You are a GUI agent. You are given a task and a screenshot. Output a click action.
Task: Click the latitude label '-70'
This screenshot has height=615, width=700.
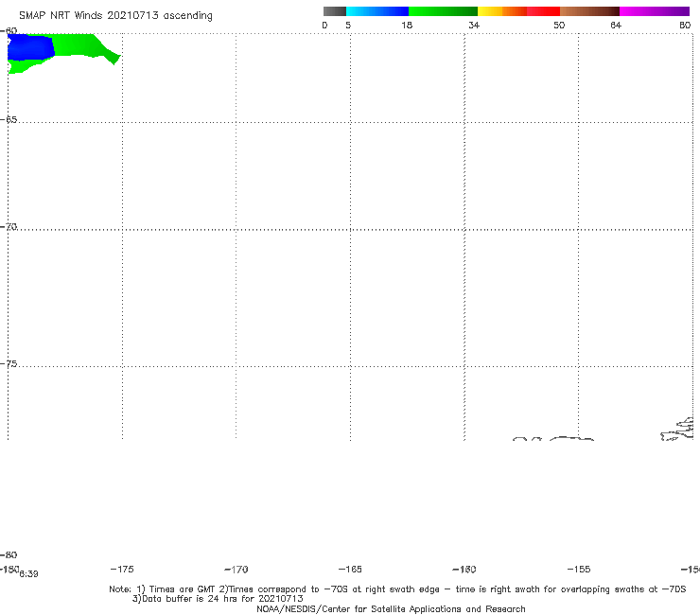click(x=9, y=227)
